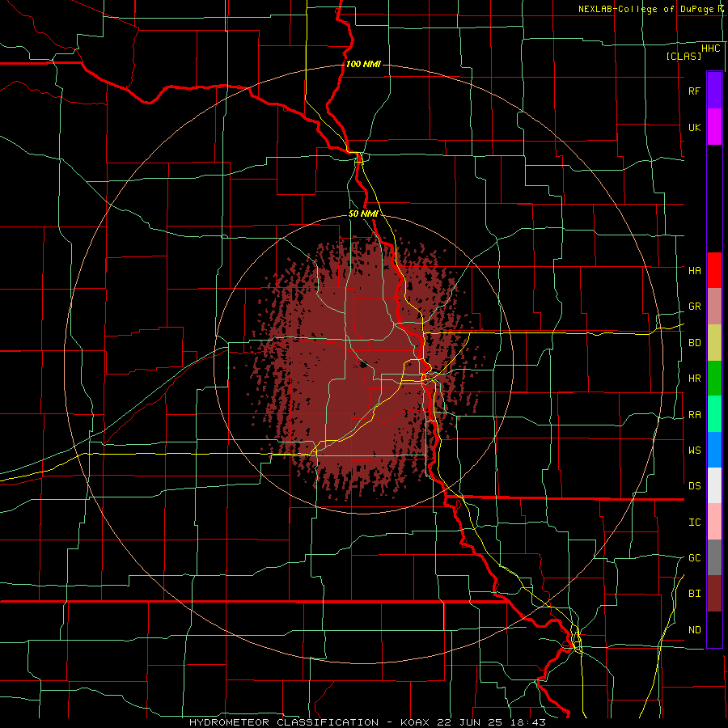Click the HR legend label
728x728 pixels.
694,379
